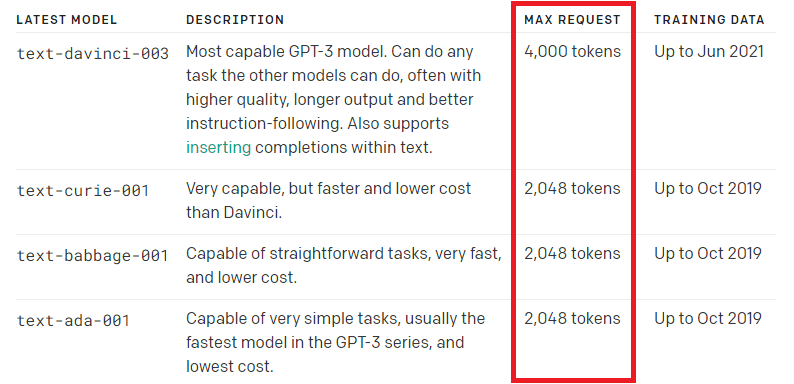Viewport: 794px width, 384px height.
Task: Click the text-curie-001 description text
Action: coord(329,200)
